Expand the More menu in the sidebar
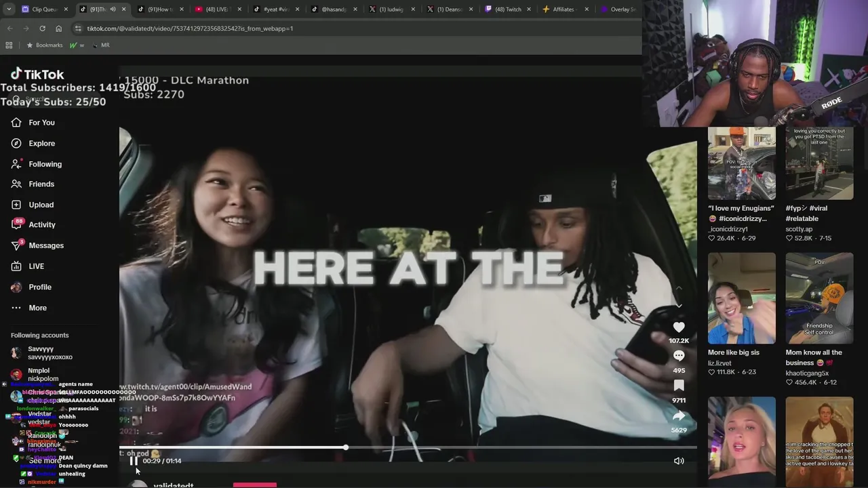The width and height of the screenshot is (868, 488). click(x=29, y=308)
